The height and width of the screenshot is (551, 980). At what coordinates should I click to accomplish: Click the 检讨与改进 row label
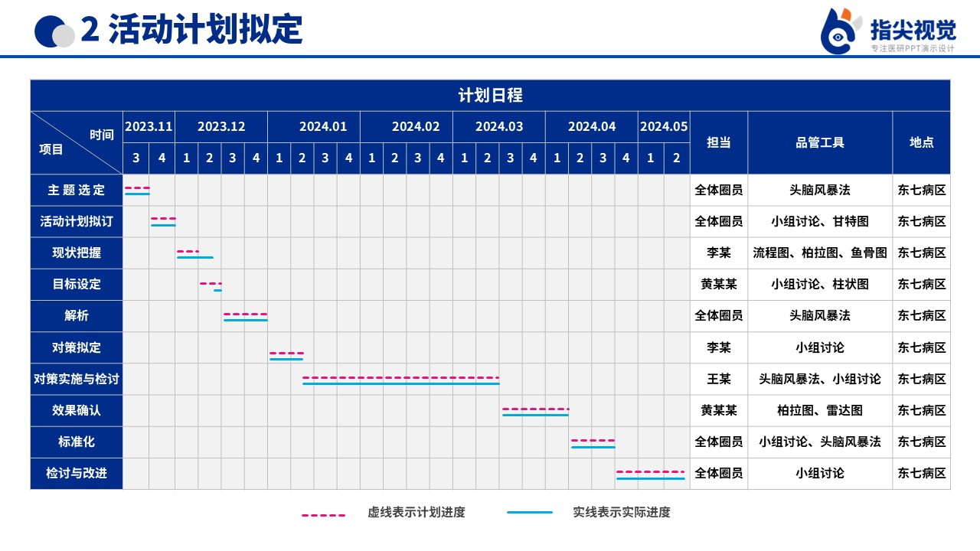point(77,473)
